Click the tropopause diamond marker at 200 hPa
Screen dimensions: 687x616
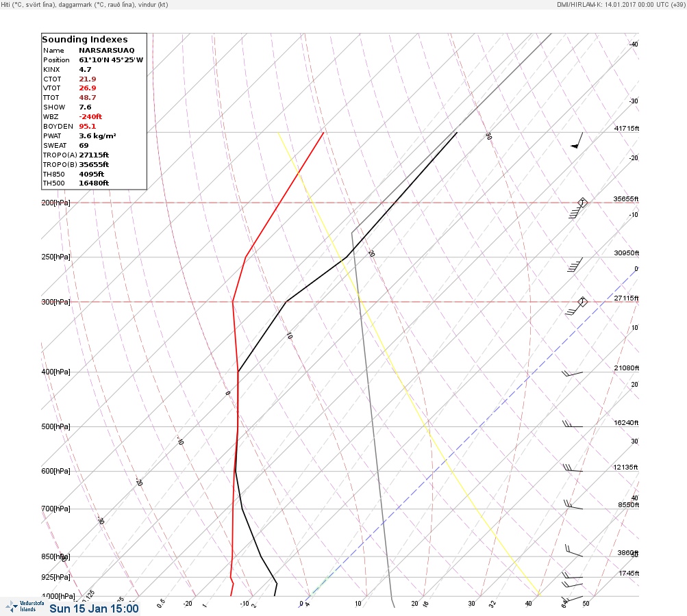(x=582, y=203)
